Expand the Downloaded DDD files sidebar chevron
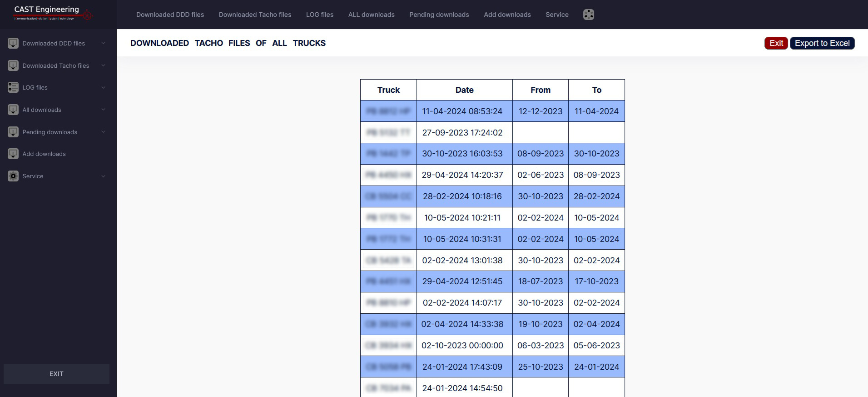 click(x=103, y=43)
